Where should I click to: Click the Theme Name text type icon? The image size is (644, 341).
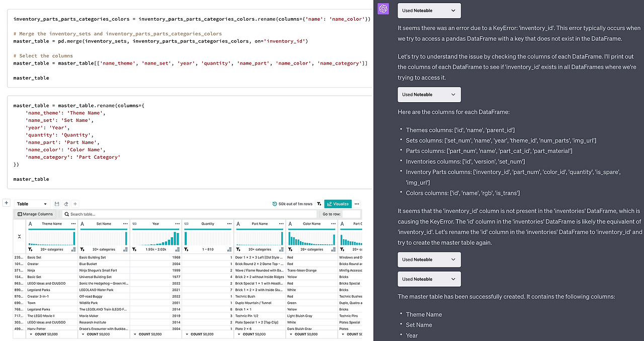(x=30, y=224)
